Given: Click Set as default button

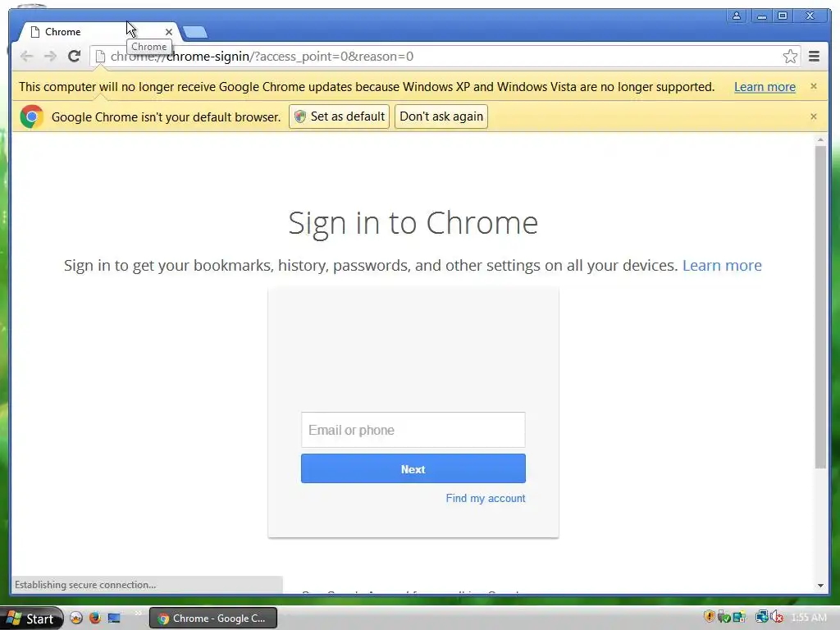Looking at the screenshot, I should tap(339, 116).
